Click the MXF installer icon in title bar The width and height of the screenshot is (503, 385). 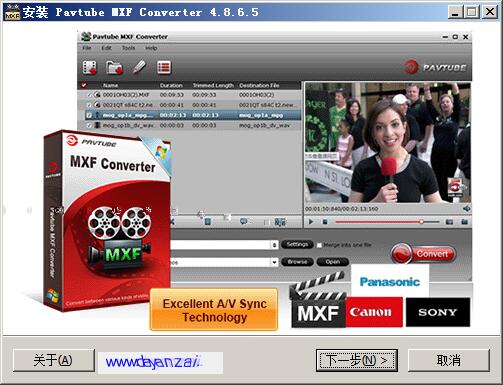12,12
